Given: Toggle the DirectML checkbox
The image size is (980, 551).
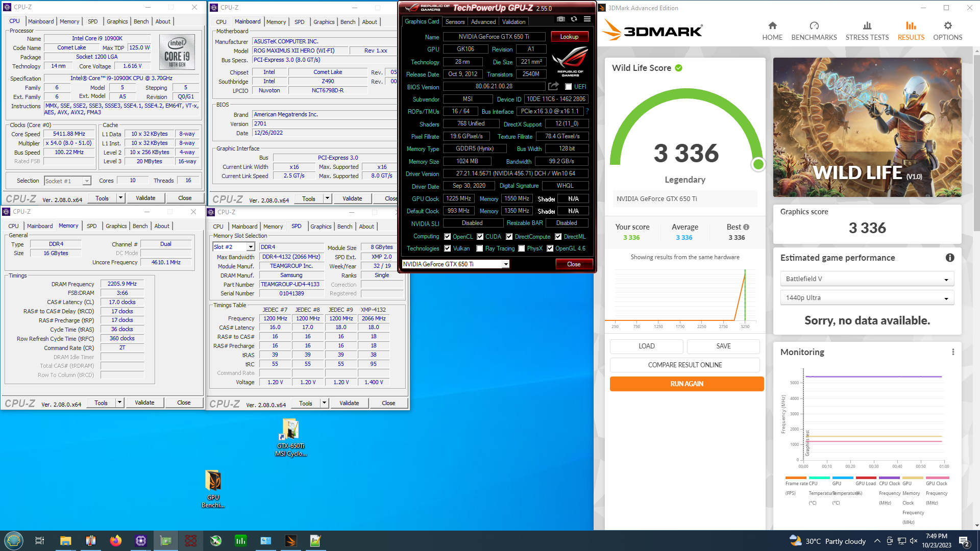Looking at the screenshot, I should tap(558, 237).
